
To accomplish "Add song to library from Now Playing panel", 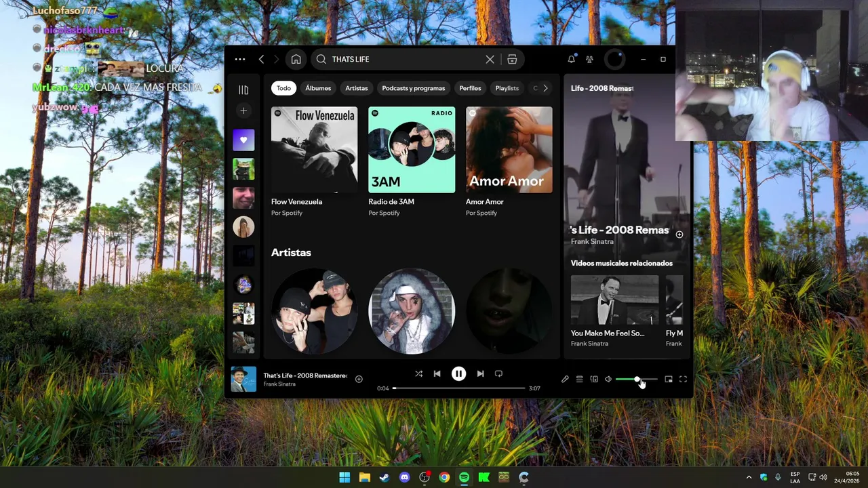I will tap(679, 235).
